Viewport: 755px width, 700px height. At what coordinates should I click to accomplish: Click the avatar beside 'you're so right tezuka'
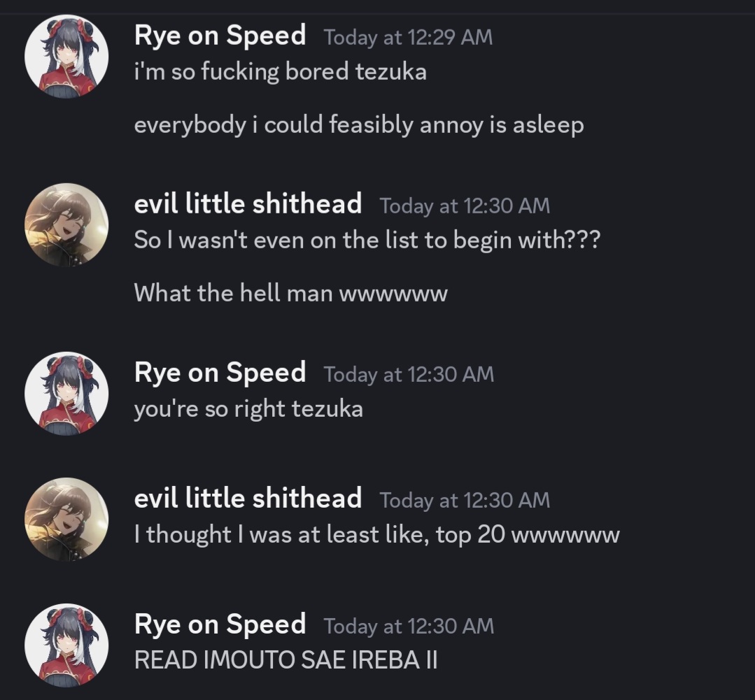click(66, 393)
